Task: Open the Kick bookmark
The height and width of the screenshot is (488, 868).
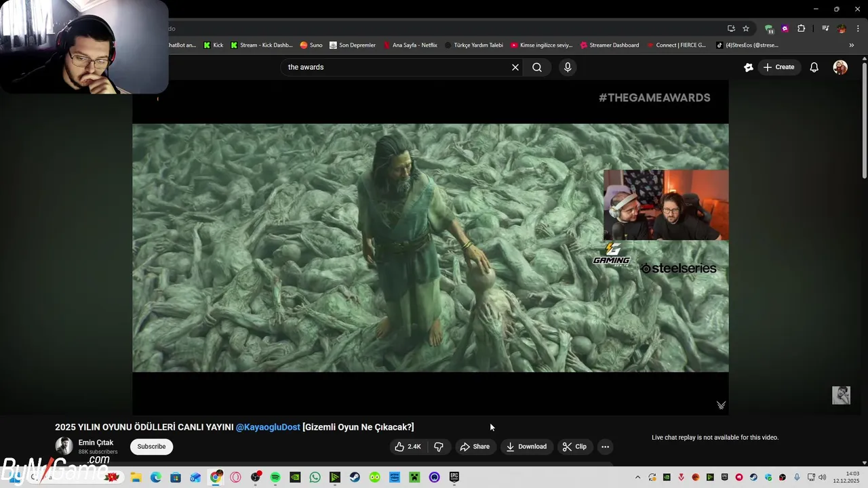Action: (x=213, y=45)
